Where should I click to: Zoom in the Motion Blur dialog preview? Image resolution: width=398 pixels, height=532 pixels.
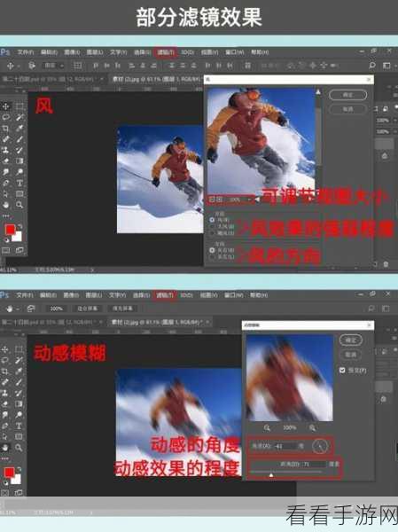point(312,428)
